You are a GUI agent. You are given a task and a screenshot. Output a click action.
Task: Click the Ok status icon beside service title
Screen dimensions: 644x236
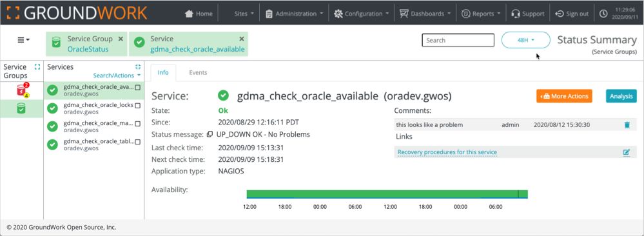[223, 96]
